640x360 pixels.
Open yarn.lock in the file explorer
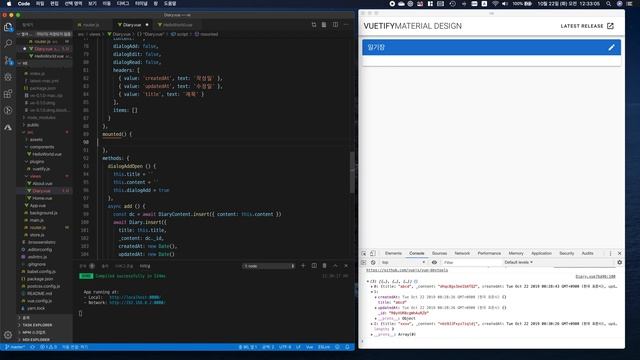pos(36,308)
